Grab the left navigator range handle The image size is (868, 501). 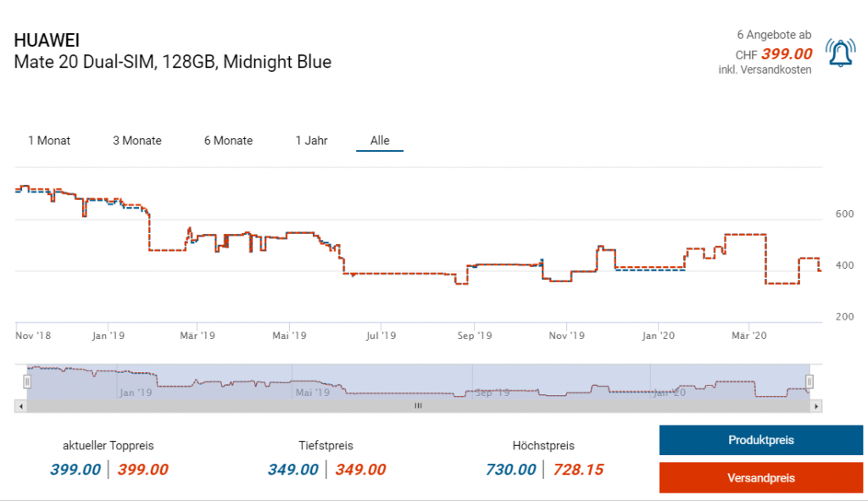[x=27, y=381]
